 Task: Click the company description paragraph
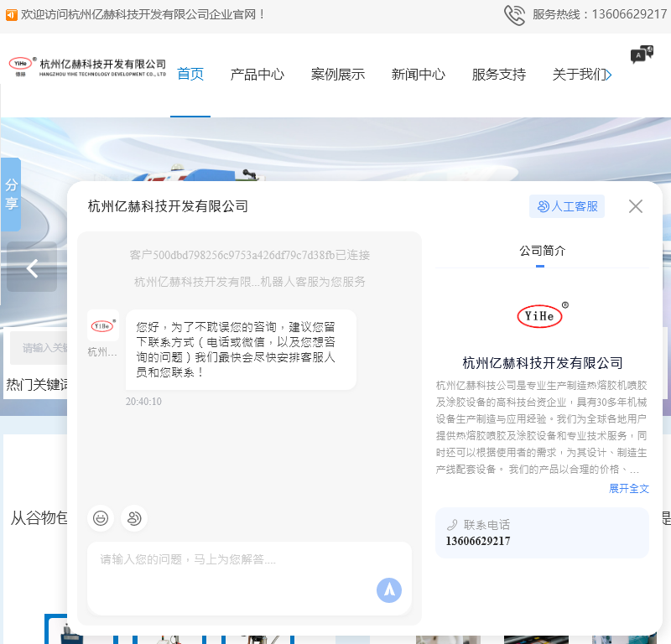pyautogui.click(x=542, y=428)
